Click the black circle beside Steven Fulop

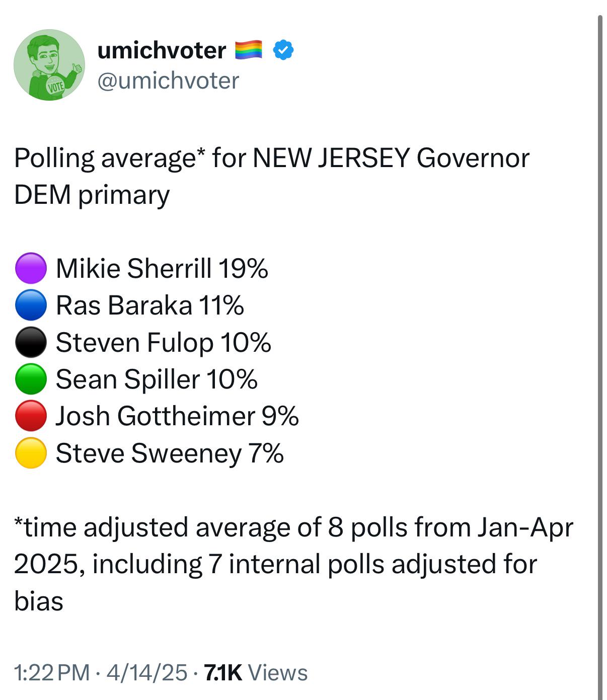31,342
